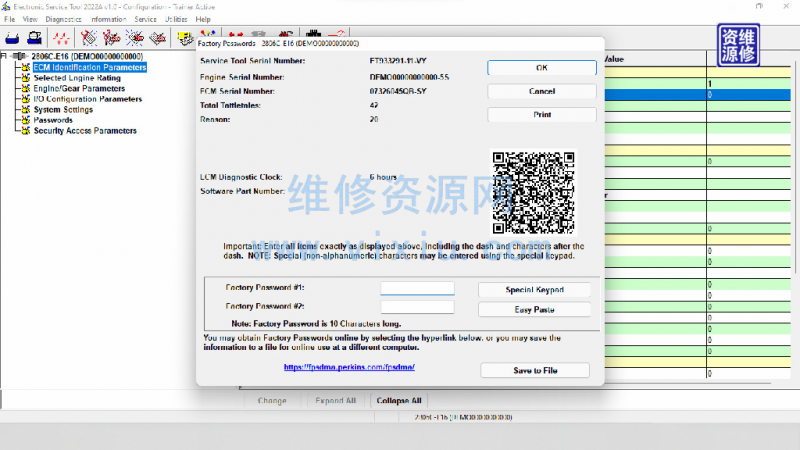Open the fpsdma.perkins.com hyperlink
Screen dimensions: 800x450
tap(349, 368)
